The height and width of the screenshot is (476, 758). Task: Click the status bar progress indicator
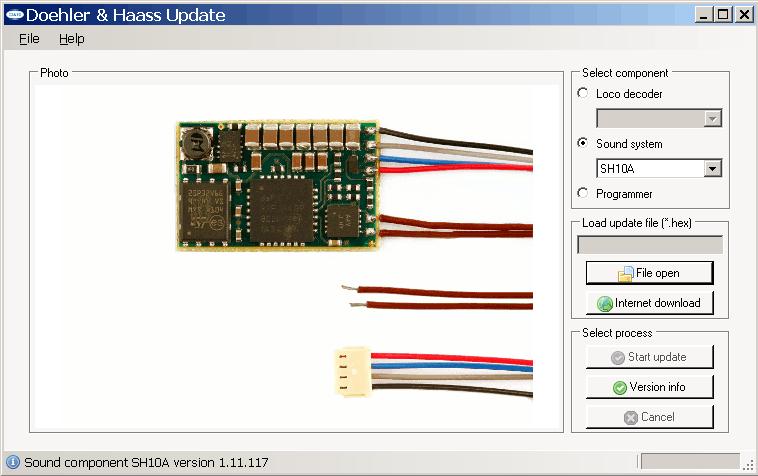point(690,461)
